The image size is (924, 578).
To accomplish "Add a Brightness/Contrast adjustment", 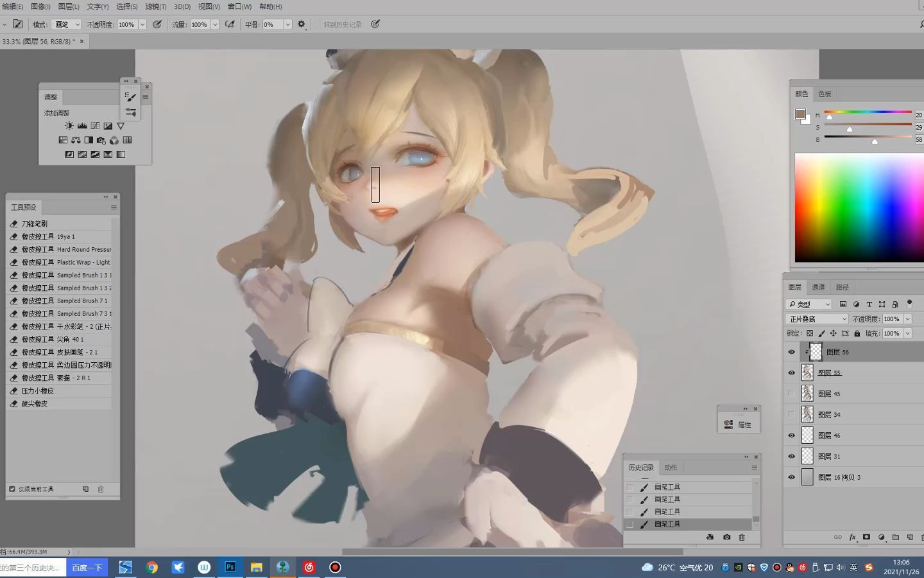I will tap(69, 126).
